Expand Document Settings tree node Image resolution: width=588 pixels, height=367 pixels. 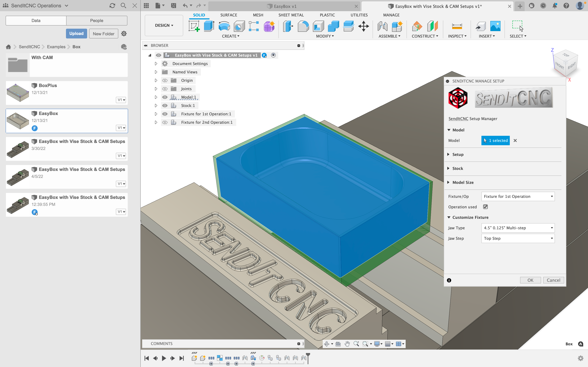(x=156, y=64)
